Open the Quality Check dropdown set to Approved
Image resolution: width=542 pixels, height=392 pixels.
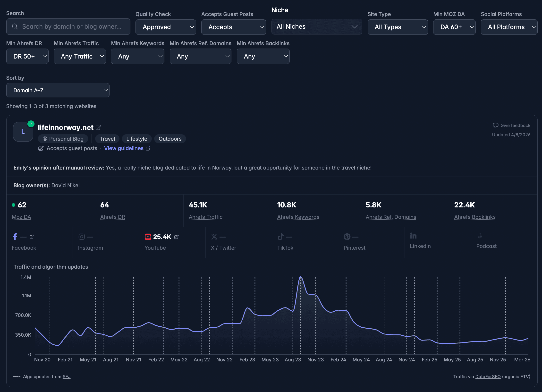pos(166,27)
